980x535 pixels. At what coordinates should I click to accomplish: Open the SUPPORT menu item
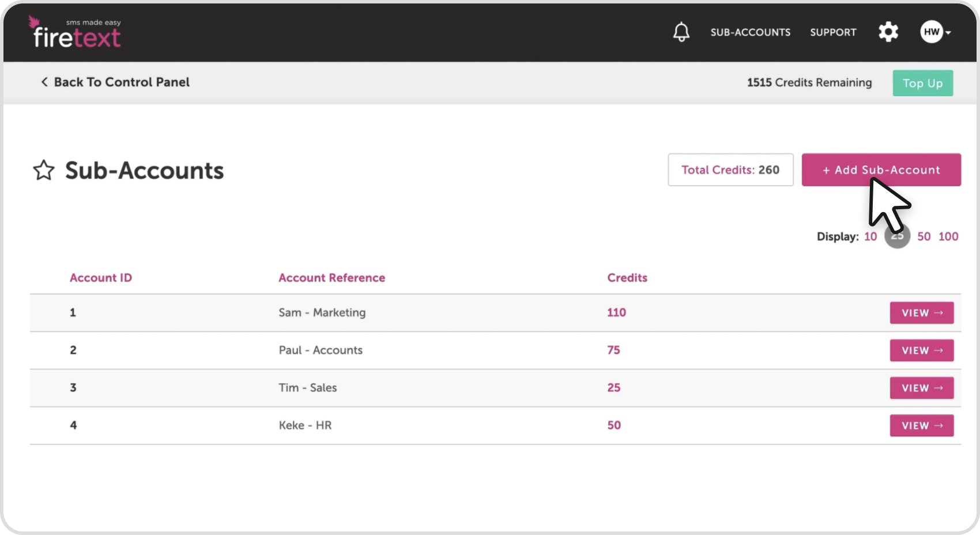click(x=833, y=32)
